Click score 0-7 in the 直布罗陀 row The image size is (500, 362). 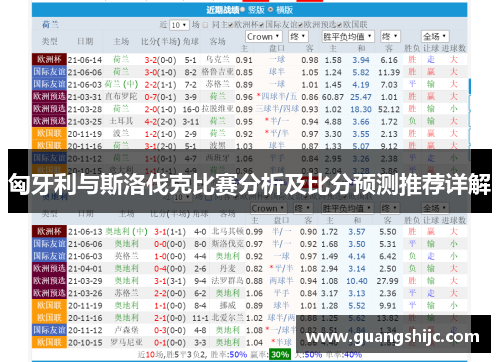point(150,97)
